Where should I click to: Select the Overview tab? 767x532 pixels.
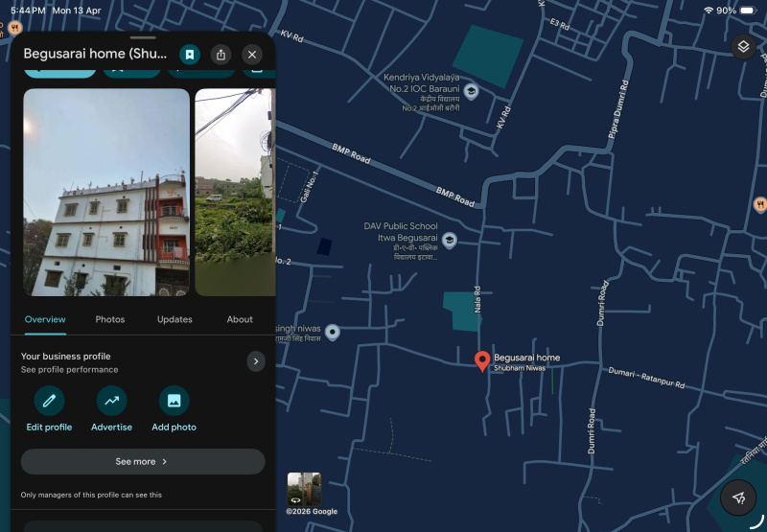[45, 319]
